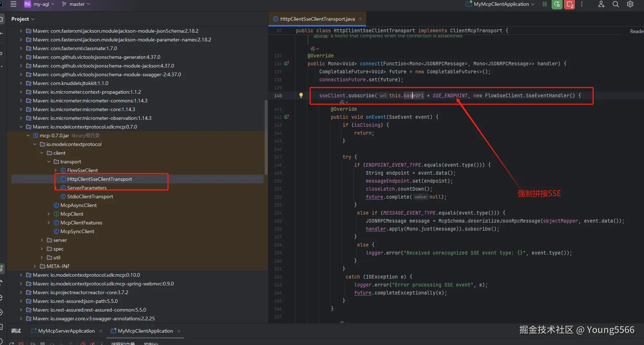Collapse the mcp-0.7.0.jar tree node
Image resolution: width=644 pixels, height=345 pixels.
click(28, 135)
